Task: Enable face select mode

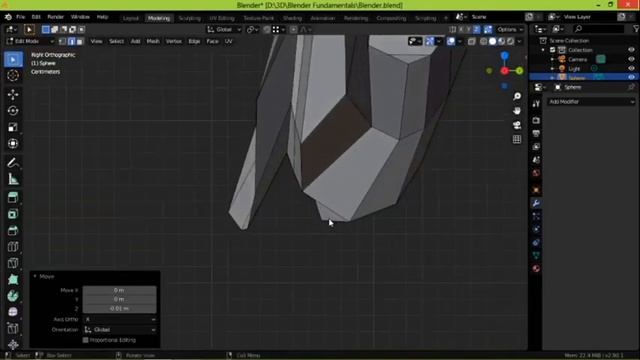Action: pos(80,41)
